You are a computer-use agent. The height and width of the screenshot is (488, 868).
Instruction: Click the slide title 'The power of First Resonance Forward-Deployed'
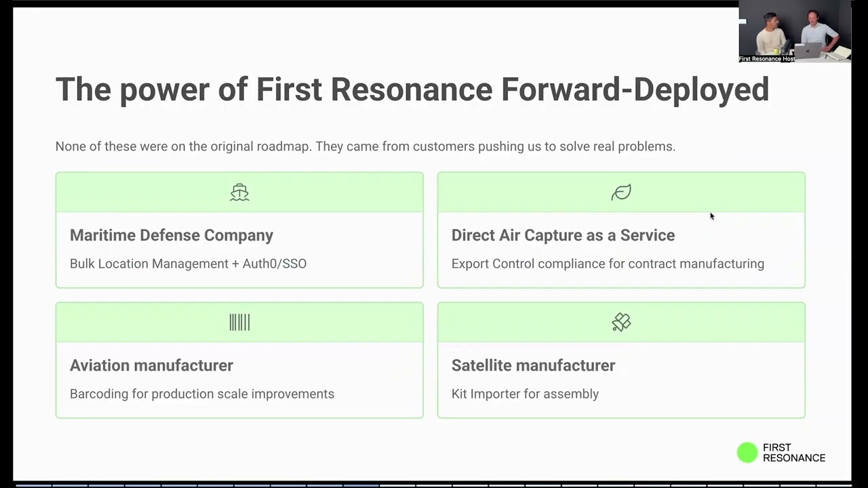(x=412, y=89)
